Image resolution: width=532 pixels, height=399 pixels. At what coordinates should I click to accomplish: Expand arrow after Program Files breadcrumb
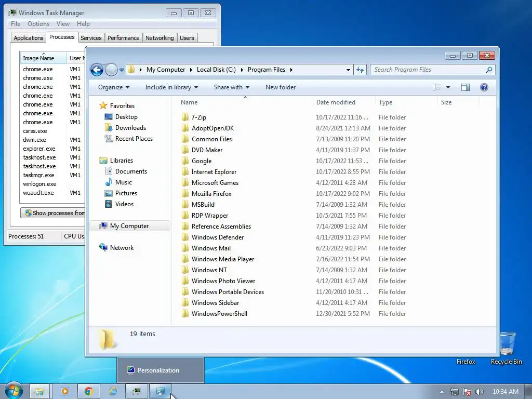click(291, 70)
